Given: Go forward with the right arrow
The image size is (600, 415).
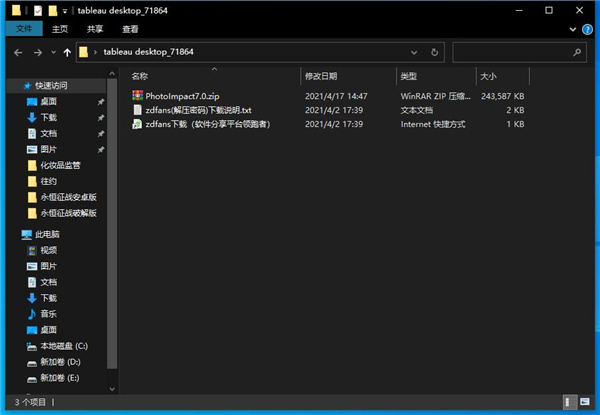Looking at the screenshot, I should click(x=38, y=52).
